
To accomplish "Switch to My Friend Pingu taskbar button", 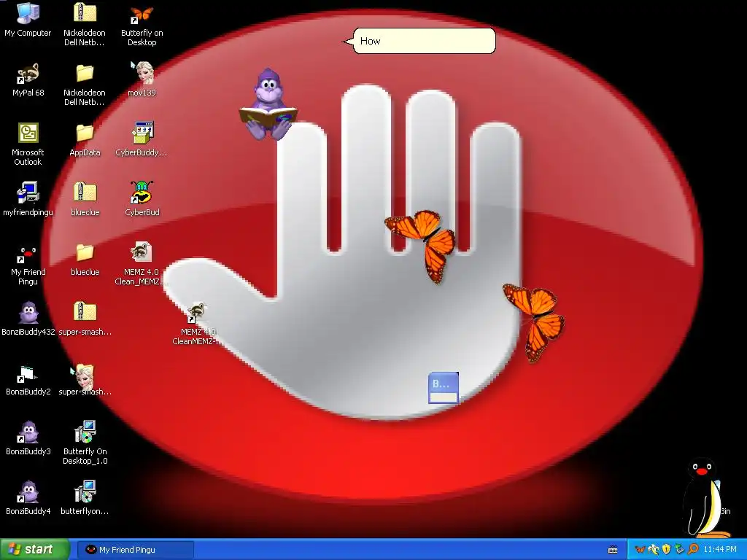I will (x=136, y=550).
